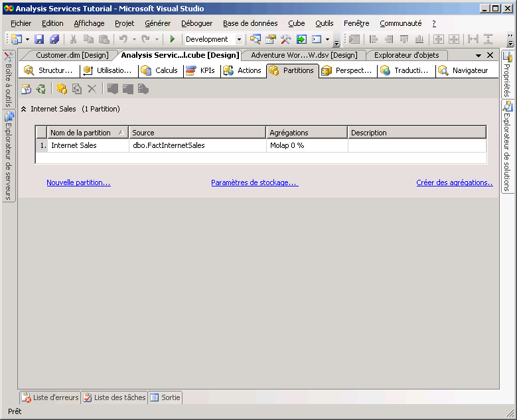Click the Cut scissors icon
The image size is (517, 420).
coord(73,39)
